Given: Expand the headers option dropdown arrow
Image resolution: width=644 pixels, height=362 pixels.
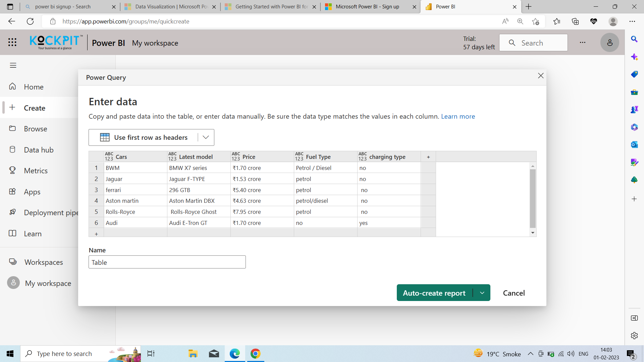Looking at the screenshot, I should point(206,137).
